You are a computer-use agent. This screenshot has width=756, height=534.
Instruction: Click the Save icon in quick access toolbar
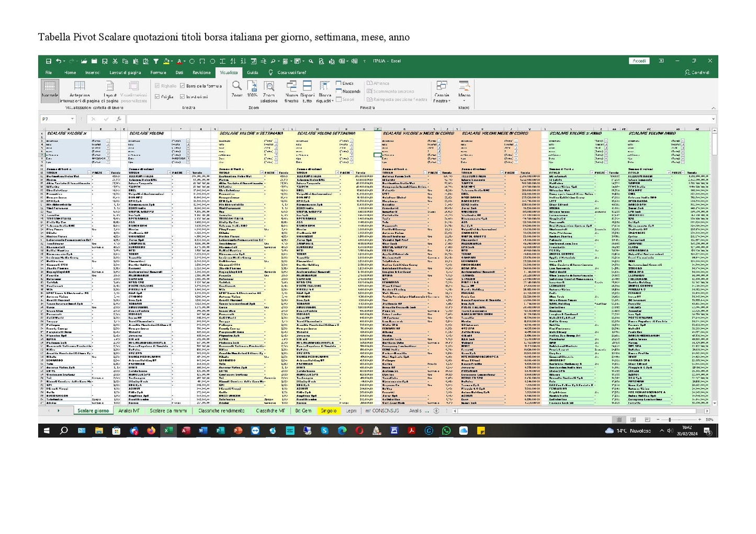point(48,61)
